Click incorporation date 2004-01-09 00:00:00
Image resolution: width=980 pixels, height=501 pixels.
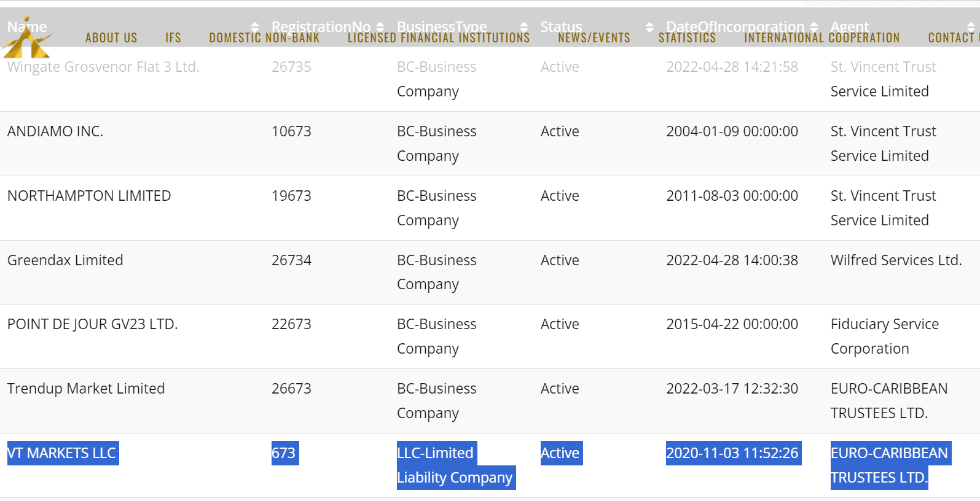click(x=732, y=131)
